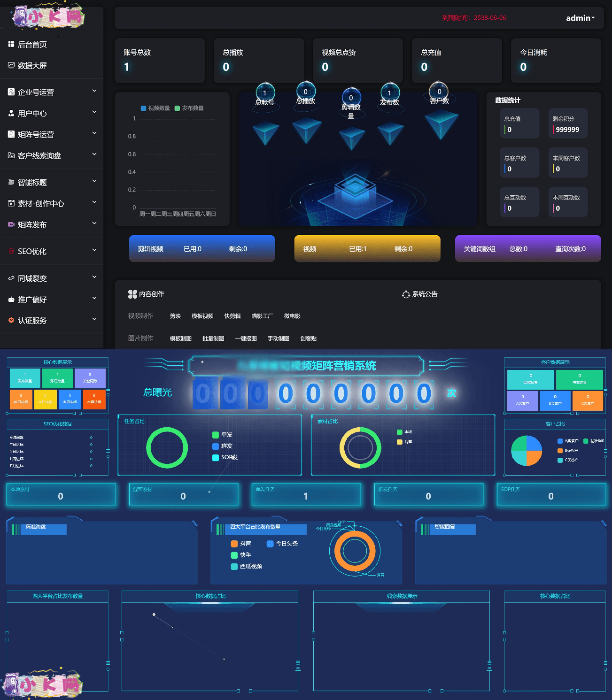The image size is (612, 700).
Task: Expand 客户线索询盘 with its chevron
Action: pyautogui.click(x=94, y=154)
